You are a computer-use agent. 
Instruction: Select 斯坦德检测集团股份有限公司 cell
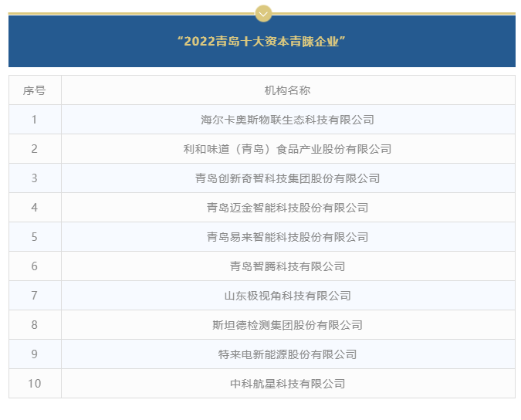tap(288, 324)
